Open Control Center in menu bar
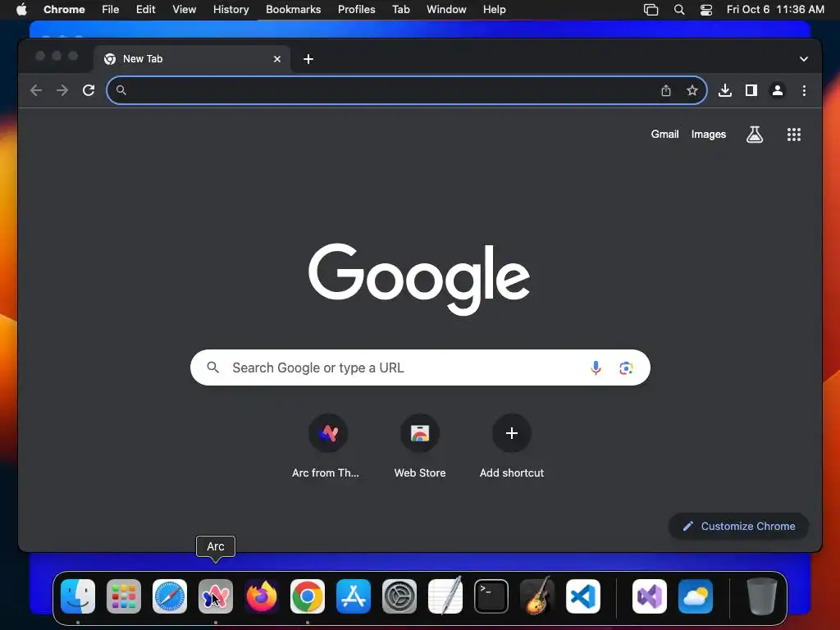Image resolution: width=840 pixels, height=630 pixels. click(x=706, y=10)
